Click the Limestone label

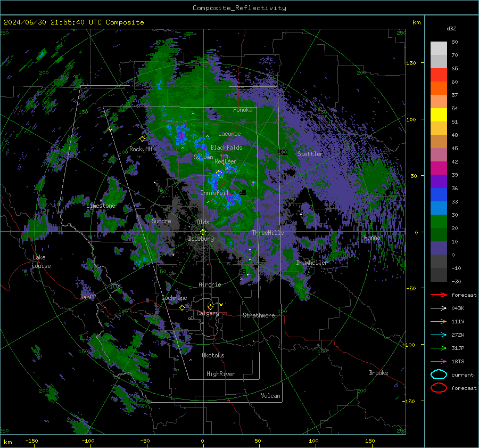click(x=101, y=206)
